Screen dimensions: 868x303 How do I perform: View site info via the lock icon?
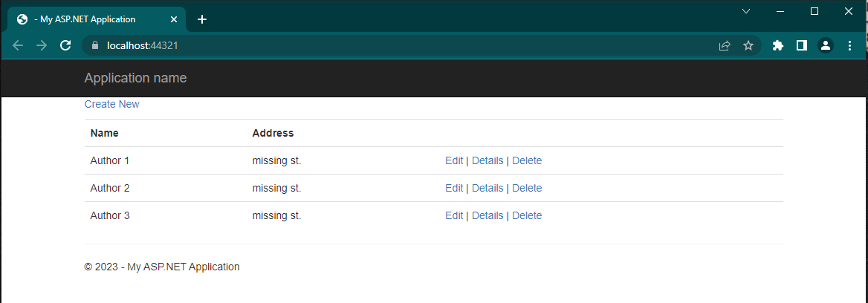pos(94,45)
